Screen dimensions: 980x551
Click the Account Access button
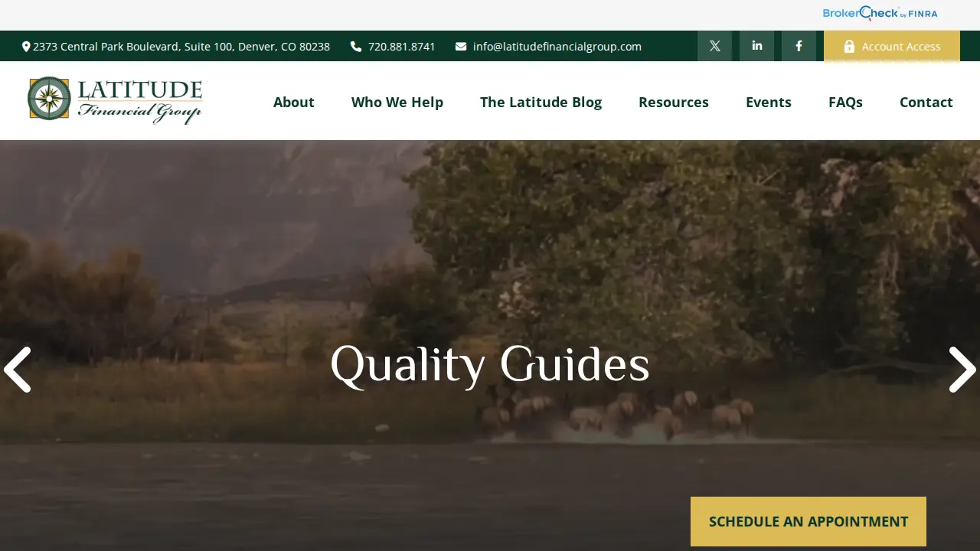coord(892,46)
